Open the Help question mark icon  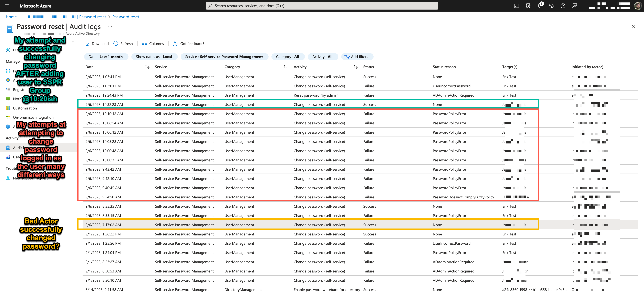point(563,6)
